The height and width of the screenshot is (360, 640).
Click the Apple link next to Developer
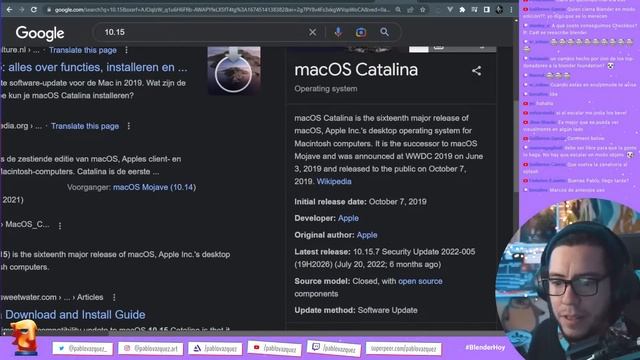click(x=348, y=218)
